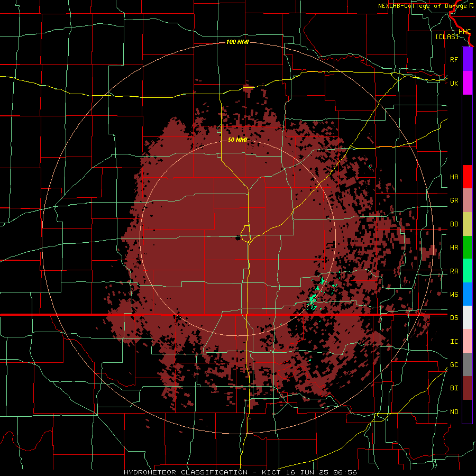Click the magenta UK legend color block
This screenshot has width=476, height=476.
[x=467, y=83]
